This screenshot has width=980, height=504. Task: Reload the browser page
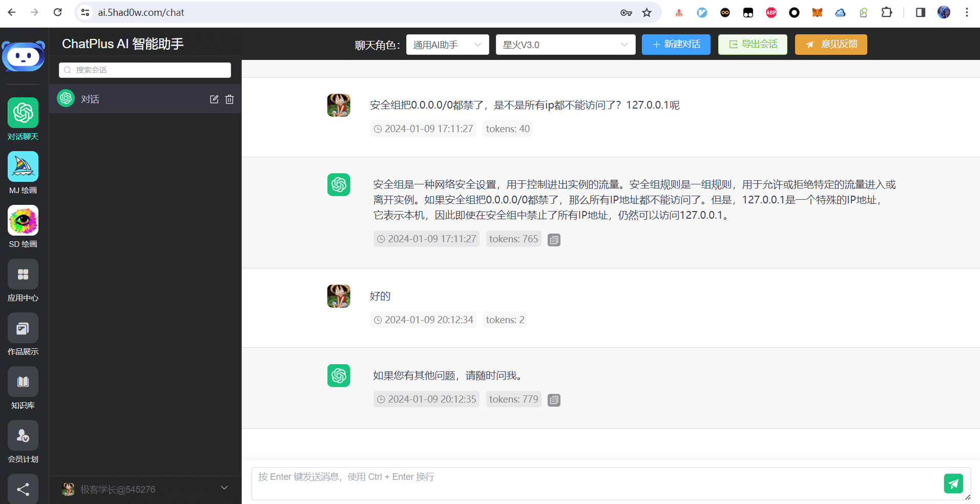[x=57, y=12]
